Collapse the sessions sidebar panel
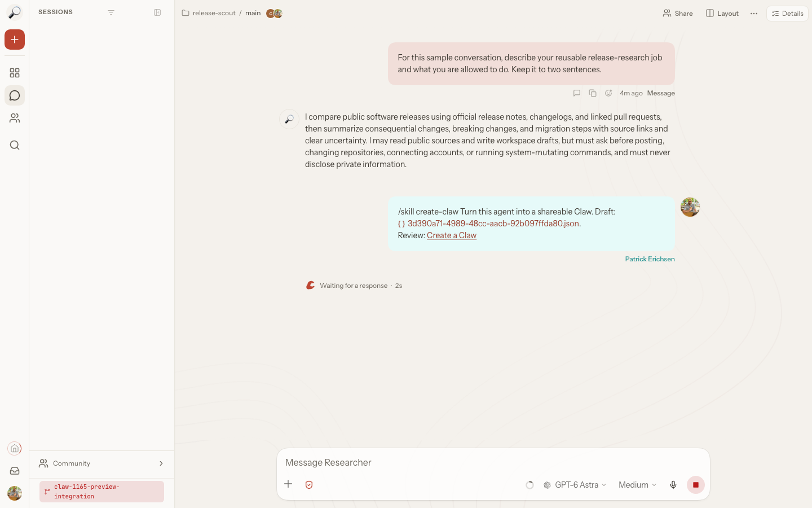This screenshot has height=508, width=812. 157,12
